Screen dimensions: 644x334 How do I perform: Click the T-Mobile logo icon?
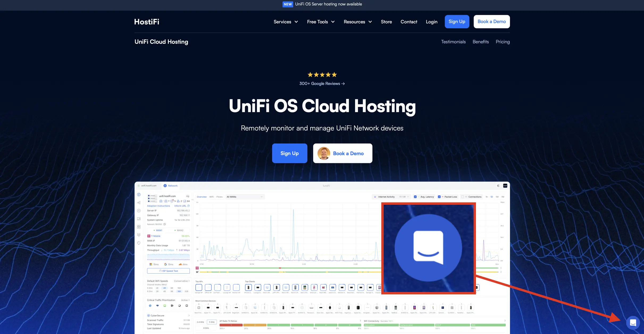(x=149, y=236)
